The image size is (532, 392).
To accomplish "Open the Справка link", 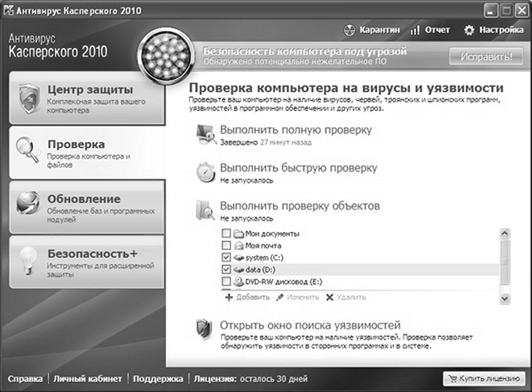I will coord(25,379).
